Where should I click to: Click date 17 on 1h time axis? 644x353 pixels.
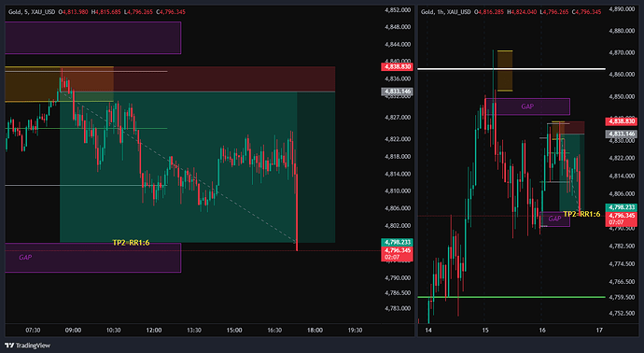pos(599,330)
